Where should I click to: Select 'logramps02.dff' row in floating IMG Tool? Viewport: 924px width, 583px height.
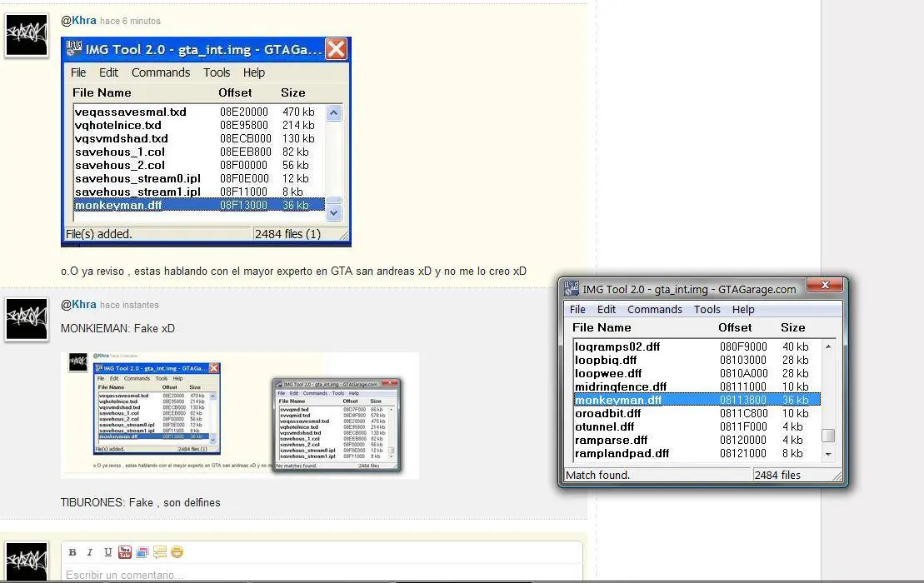coord(697,346)
